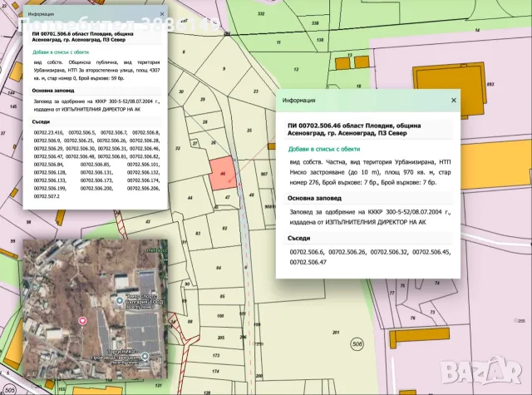The width and height of the screenshot is (532, 395).
Task: Click neighbor 00702.506.206 in left popup
Action: click(143, 188)
